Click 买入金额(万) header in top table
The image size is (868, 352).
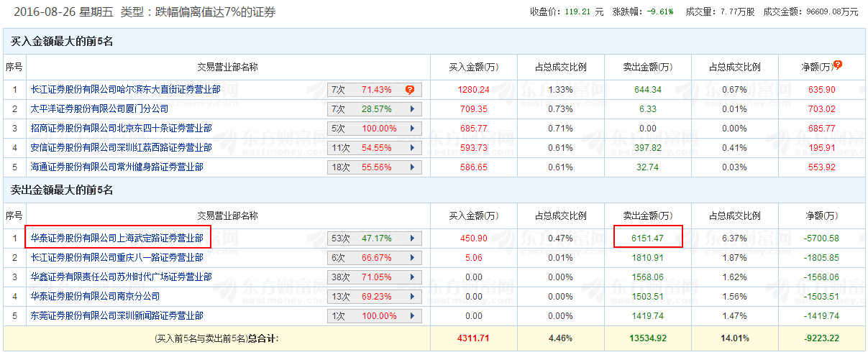coord(473,67)
